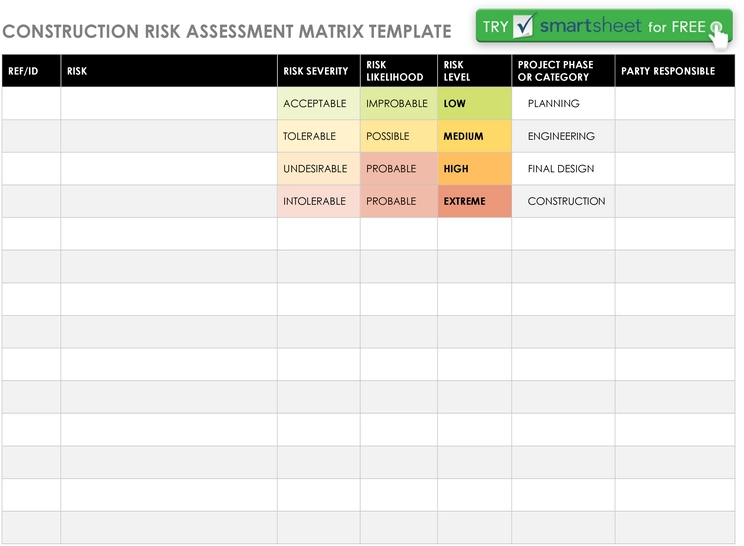Click the TOLERABLE severity cell
The width and height of the screenshot is (744, 546).
point(319,136)
